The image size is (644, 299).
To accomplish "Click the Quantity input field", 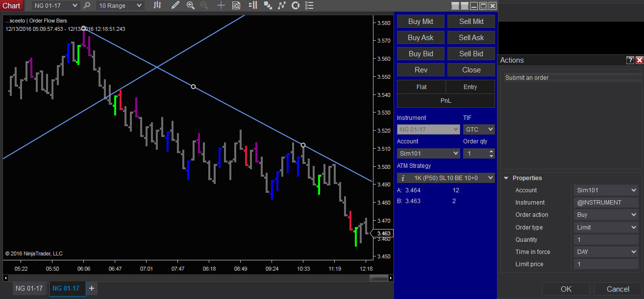I will point(606,240).
